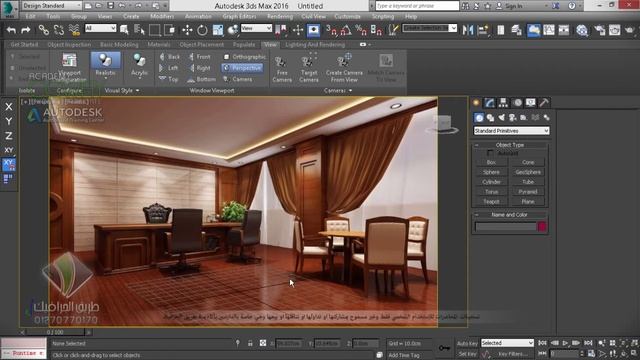Open the Standard Primitives dropdown
640x360 pixels.
click(x=511, y=131)
